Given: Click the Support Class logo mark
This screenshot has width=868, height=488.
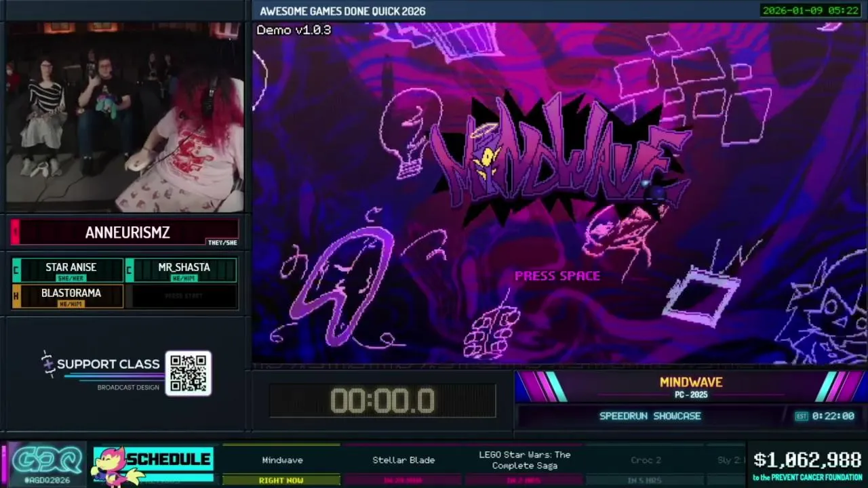Looking at the screenshot, I should (47, 364).
